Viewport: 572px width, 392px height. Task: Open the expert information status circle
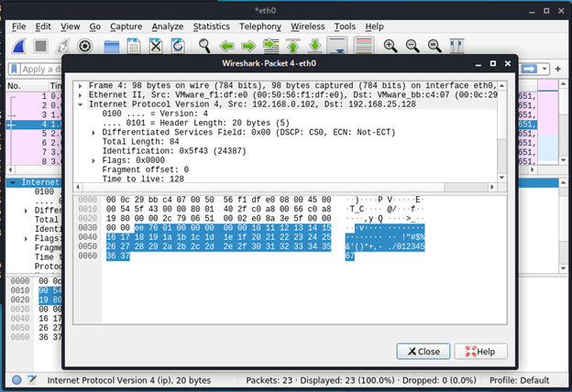tap(16, 380)
